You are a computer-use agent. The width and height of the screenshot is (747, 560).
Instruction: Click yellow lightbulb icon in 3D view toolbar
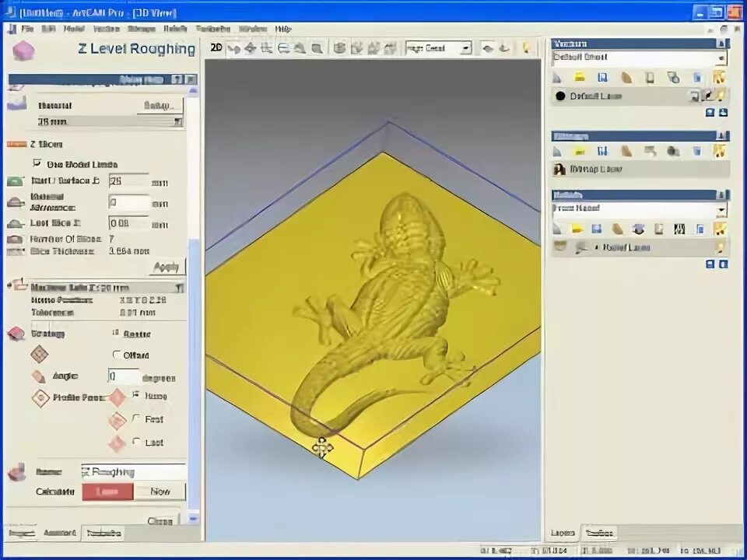click(527, 47)
